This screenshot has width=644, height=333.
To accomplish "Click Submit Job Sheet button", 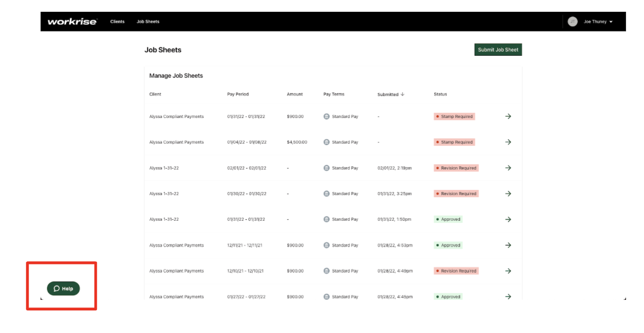I will pyautogui.click(x=498, y=50).
